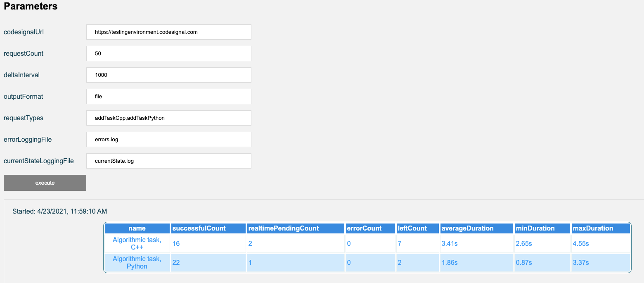Click the outputFormat label
The height and width of the screenshot is (283, 644).
pyautogui.click(x=24, y=96)
